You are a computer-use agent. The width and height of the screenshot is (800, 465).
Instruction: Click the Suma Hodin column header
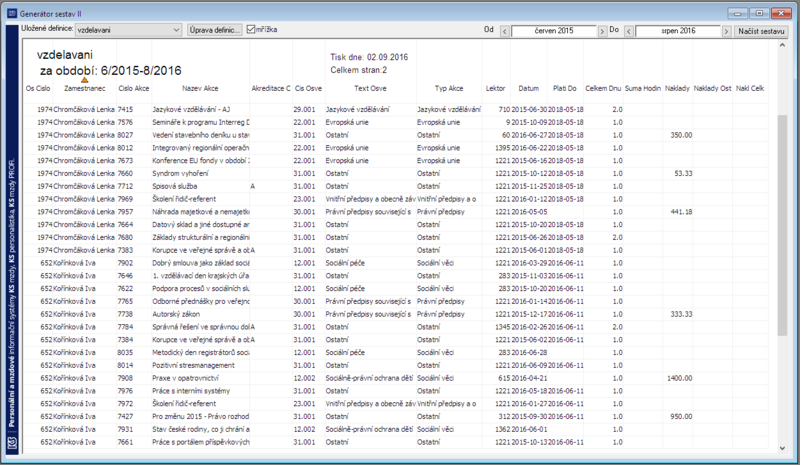click(x=643, y=88)
